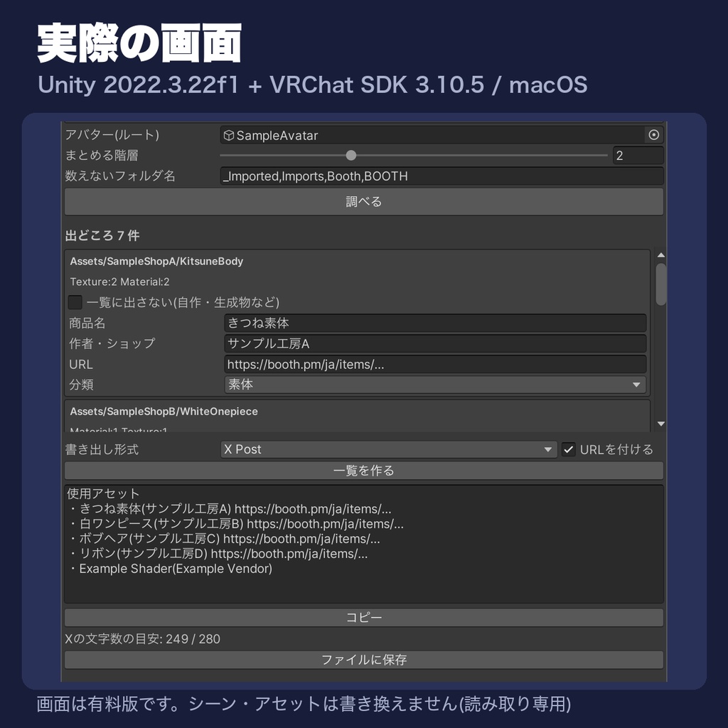This screenshot has width=728, height=728.
Task: Click the vertical scrollbar thumb of list
Action: [x=661, y=284]
